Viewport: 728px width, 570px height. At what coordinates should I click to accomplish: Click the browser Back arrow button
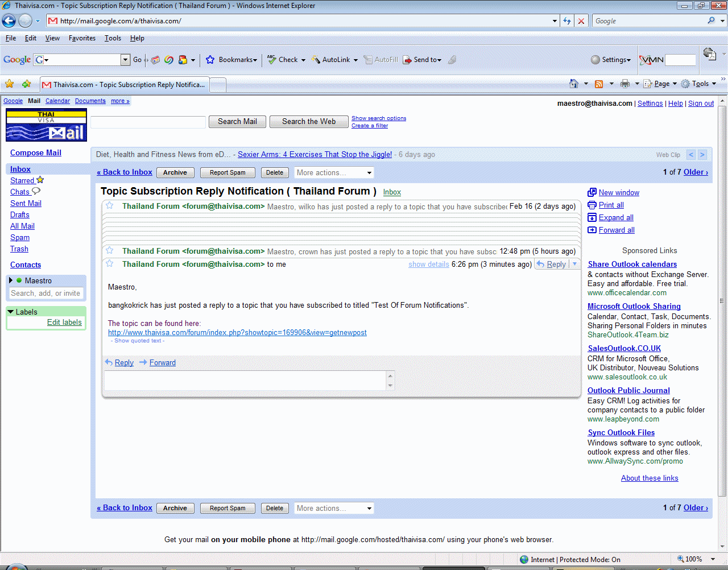tap(9, 21)
